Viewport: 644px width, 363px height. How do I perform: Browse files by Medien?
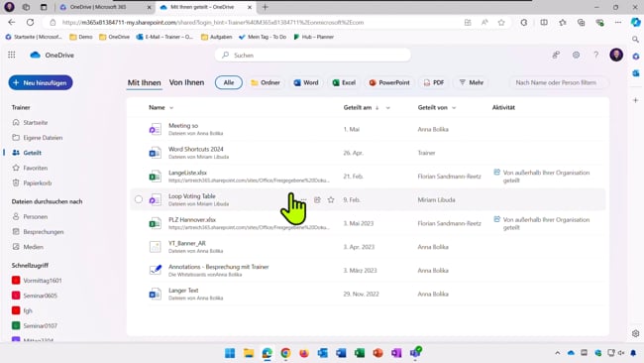33,247
